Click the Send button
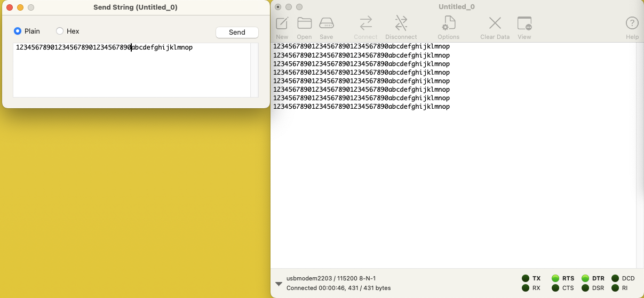 [x=237, y=33]
